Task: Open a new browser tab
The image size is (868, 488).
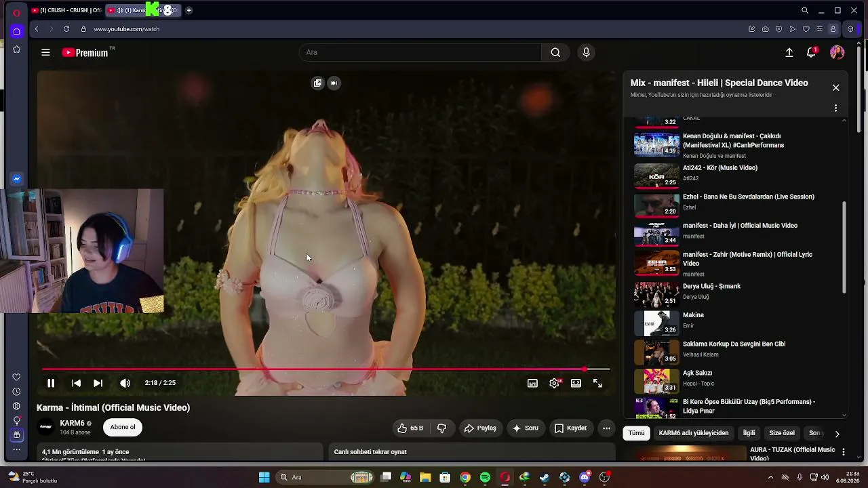Action: [189, 10]
